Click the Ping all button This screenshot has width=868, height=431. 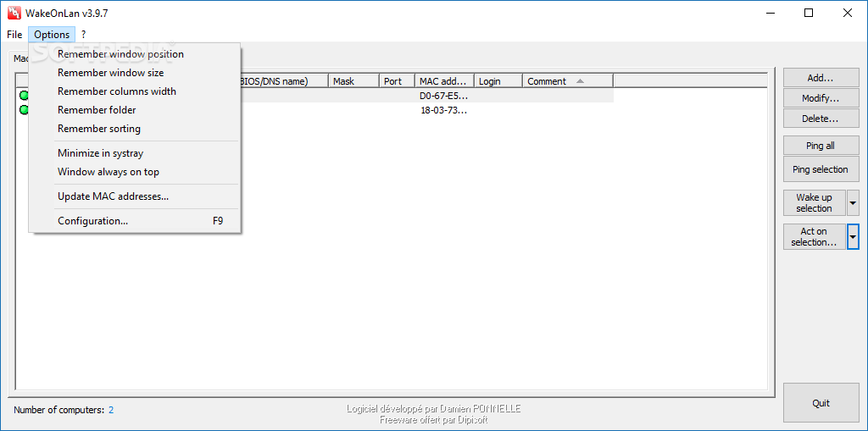click(821, 146)
